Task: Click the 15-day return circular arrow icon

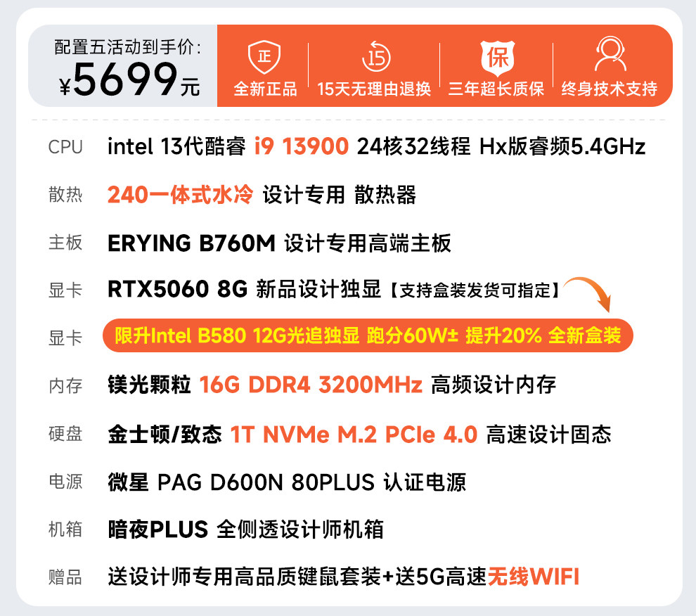Action: point(376,56)
